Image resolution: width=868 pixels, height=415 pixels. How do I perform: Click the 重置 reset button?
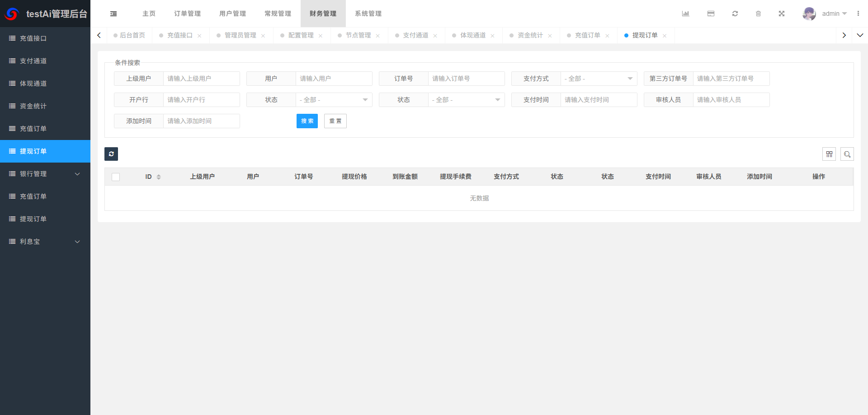pos(335,121)
